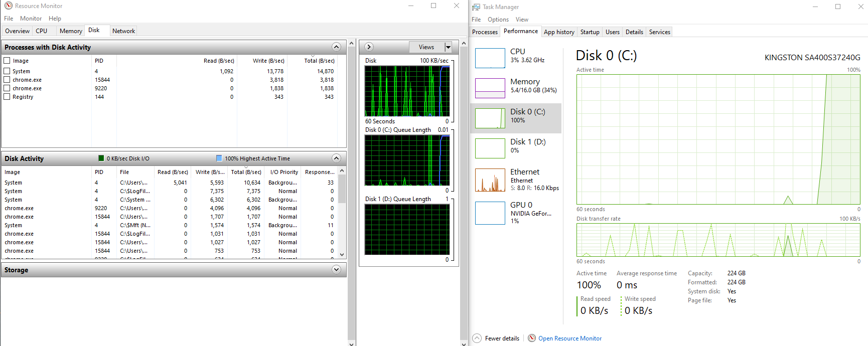
Task: Switch to the Network tab
Action: tap(123, 31)
